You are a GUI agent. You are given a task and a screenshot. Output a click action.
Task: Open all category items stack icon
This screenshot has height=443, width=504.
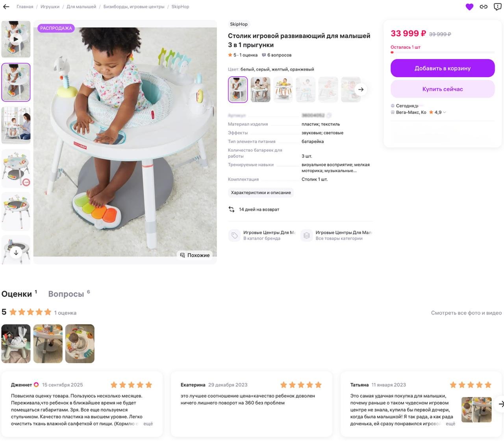306,235
